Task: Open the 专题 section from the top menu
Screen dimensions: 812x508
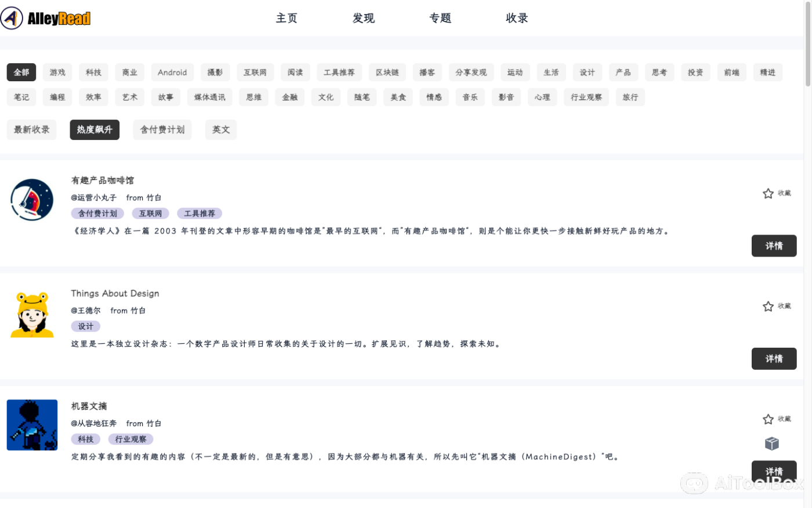Action: point(440,18)
